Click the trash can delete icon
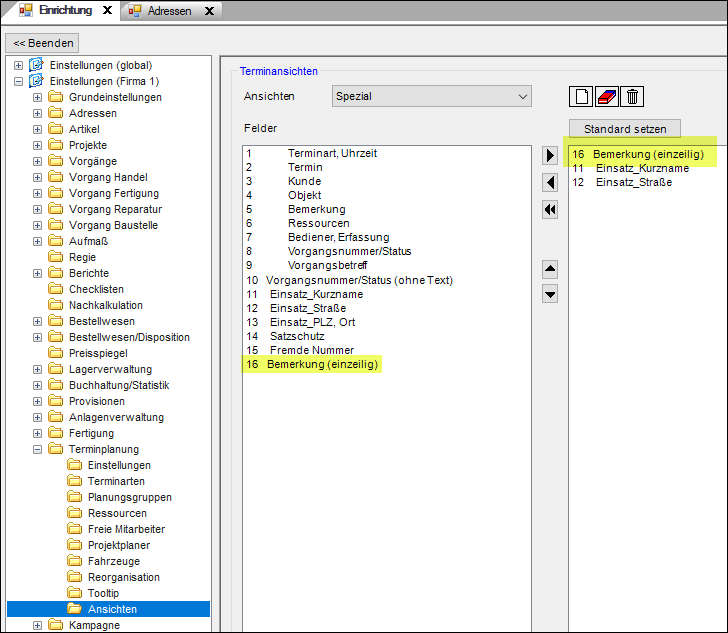 point(631,96)
